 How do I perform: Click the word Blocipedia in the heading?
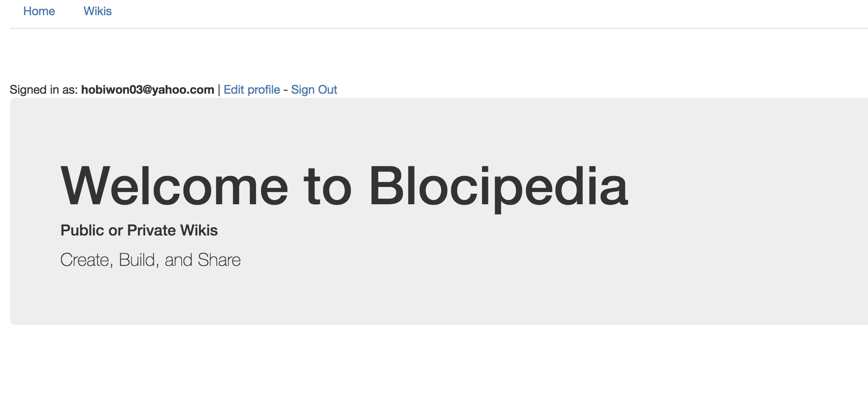coord(499,187)
